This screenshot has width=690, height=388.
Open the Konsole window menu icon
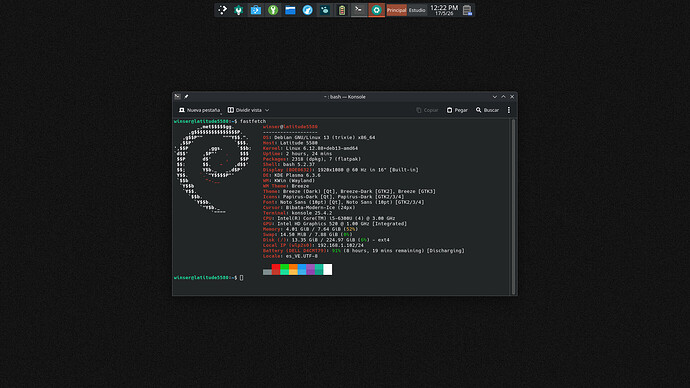(177, 97)
